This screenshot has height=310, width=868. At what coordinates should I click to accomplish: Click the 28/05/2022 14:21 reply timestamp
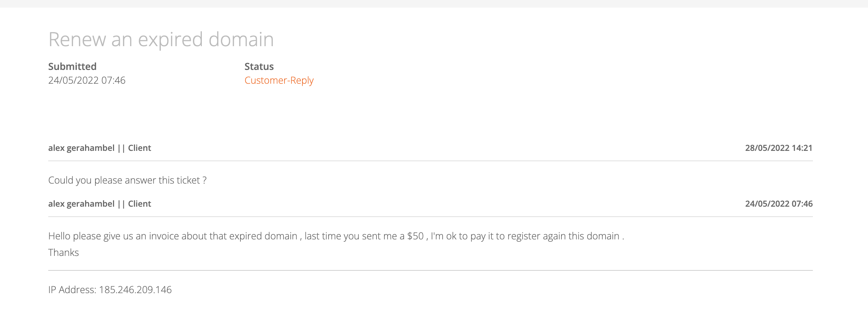pyautogui.click(x=778, y=148)
